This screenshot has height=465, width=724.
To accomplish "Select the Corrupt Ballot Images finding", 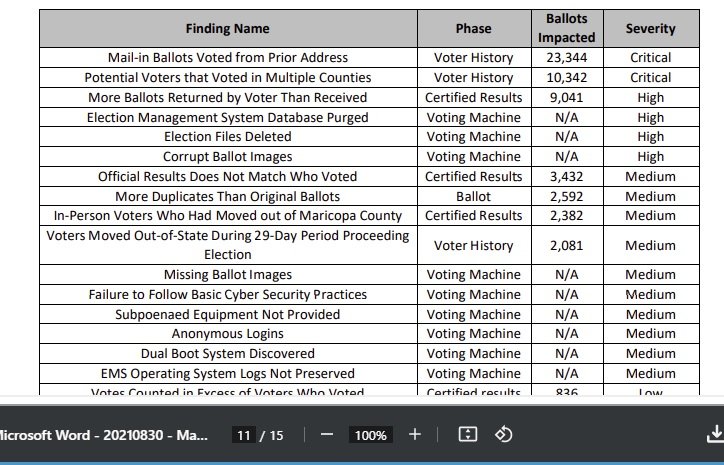I will click(x=228, y=157).
